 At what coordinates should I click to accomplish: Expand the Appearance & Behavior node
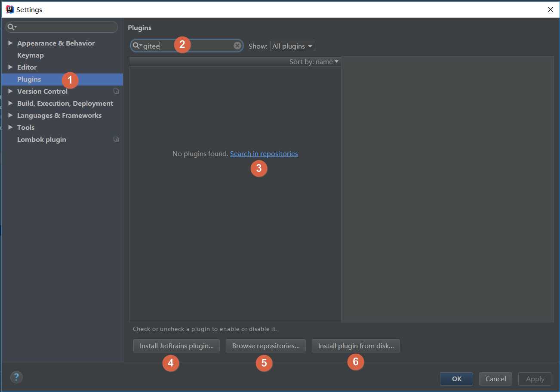point(10,43)
